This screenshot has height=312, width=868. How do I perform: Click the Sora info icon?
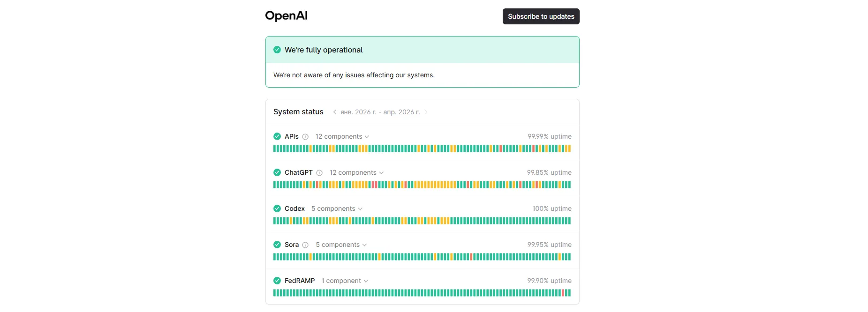(305, 245)
